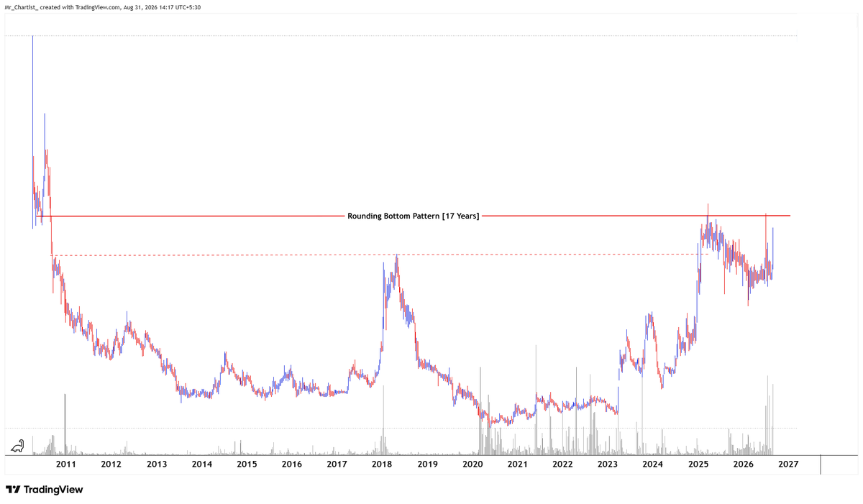Click the 2011 label on the time axis

(65, 464)
